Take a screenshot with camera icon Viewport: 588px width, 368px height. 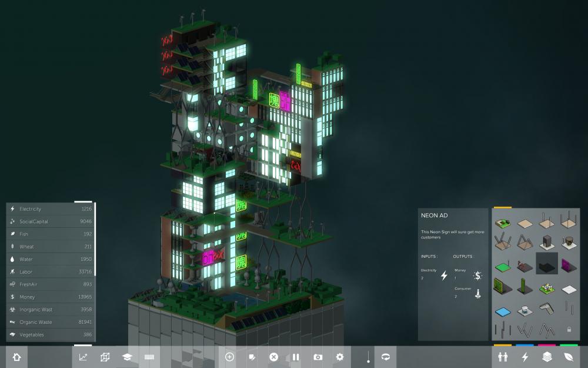pos(318,357)
